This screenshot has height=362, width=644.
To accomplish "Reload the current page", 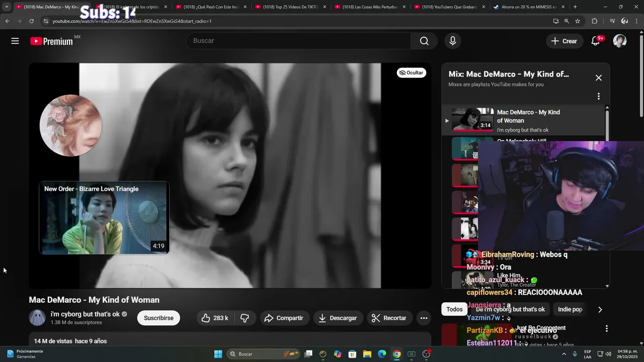I will click(x=31, y=21).
